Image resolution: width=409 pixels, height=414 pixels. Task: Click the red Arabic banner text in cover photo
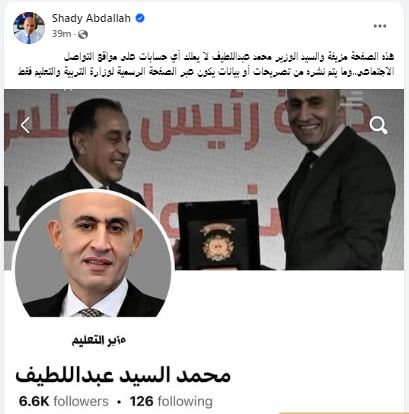point(197,122)
